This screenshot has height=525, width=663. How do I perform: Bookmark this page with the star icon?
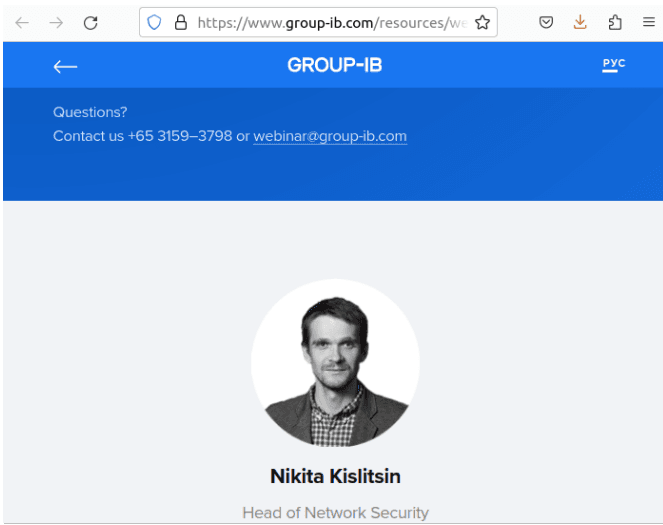coord(482,22)
